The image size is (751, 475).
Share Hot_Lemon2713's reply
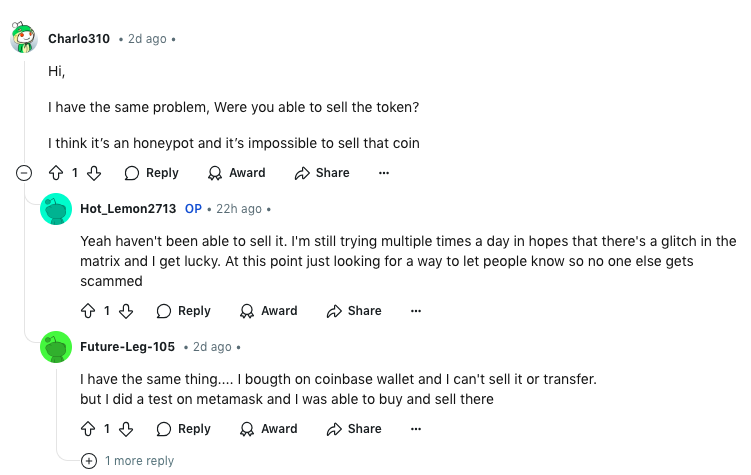pos(354,311)
